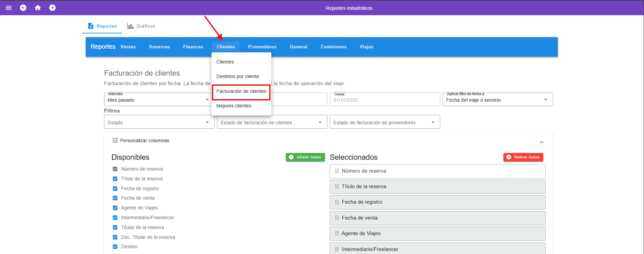Select Facturación de clientes menu entry
The width and height of the screenshot is (644, 254).
[x=241, y=91]
